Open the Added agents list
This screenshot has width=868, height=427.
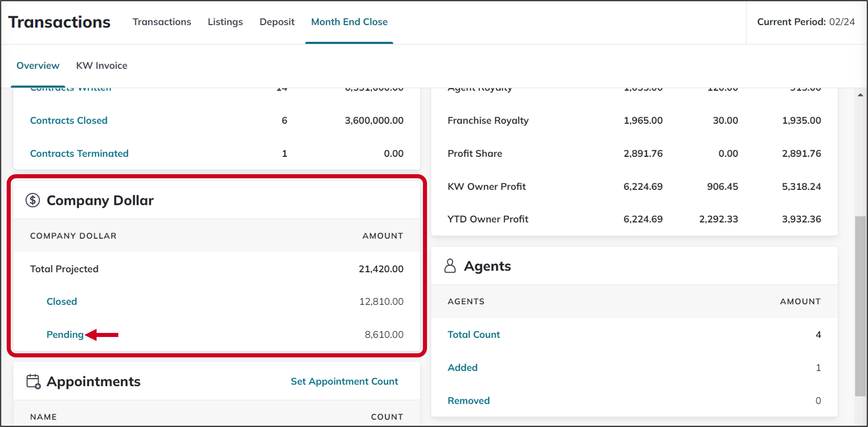(462, 367)
